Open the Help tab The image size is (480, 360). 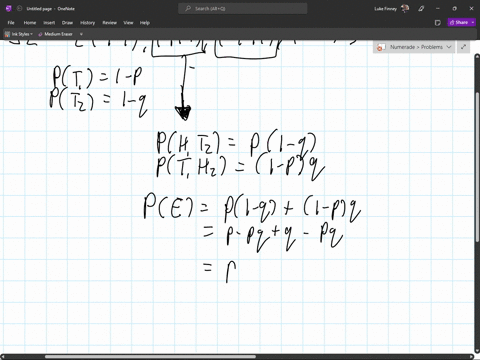click(144, 23)
